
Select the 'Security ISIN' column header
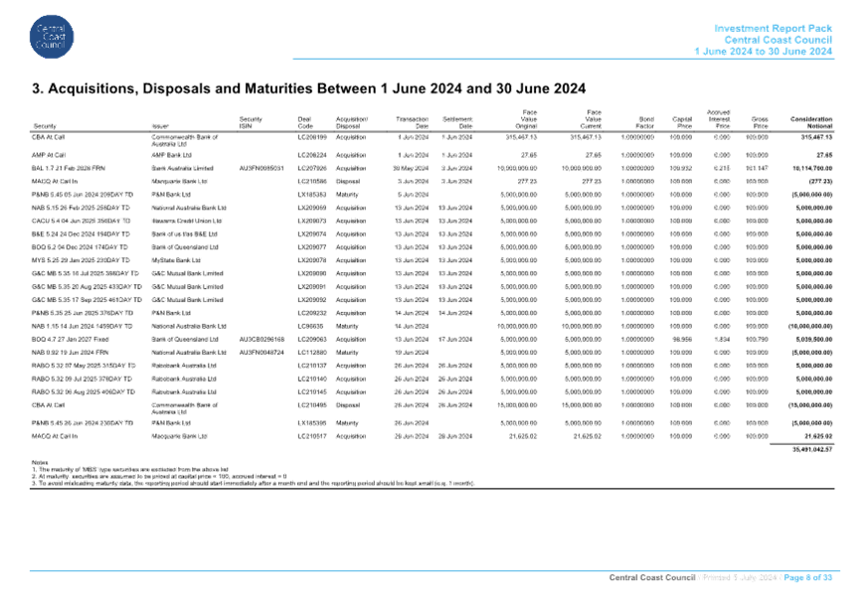[x=251, y=123]
